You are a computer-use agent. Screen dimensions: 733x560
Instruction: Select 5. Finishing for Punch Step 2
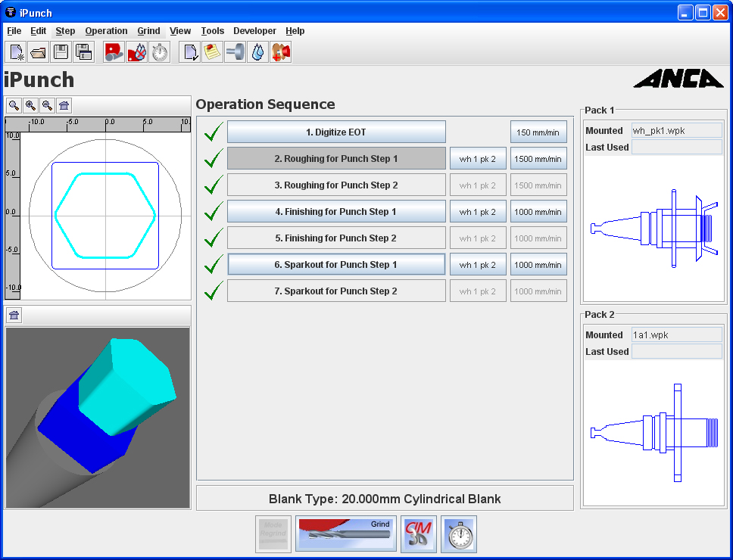point(336,238)
